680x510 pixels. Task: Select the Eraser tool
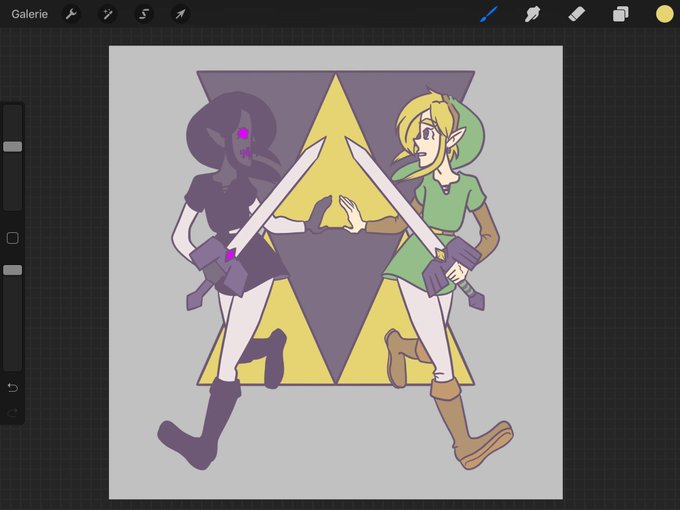pyautogui.click(x=576, y=14)
